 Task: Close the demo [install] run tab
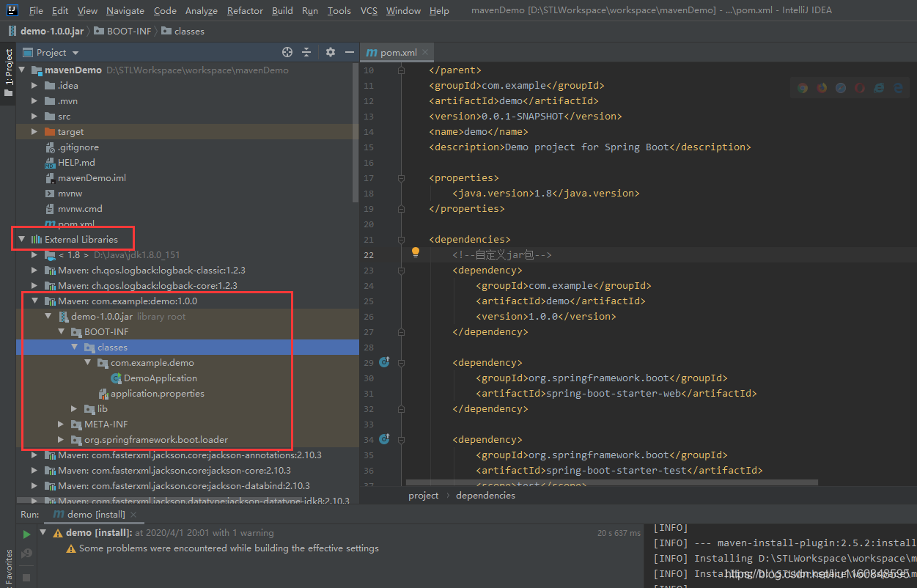[x=133, y=515]
